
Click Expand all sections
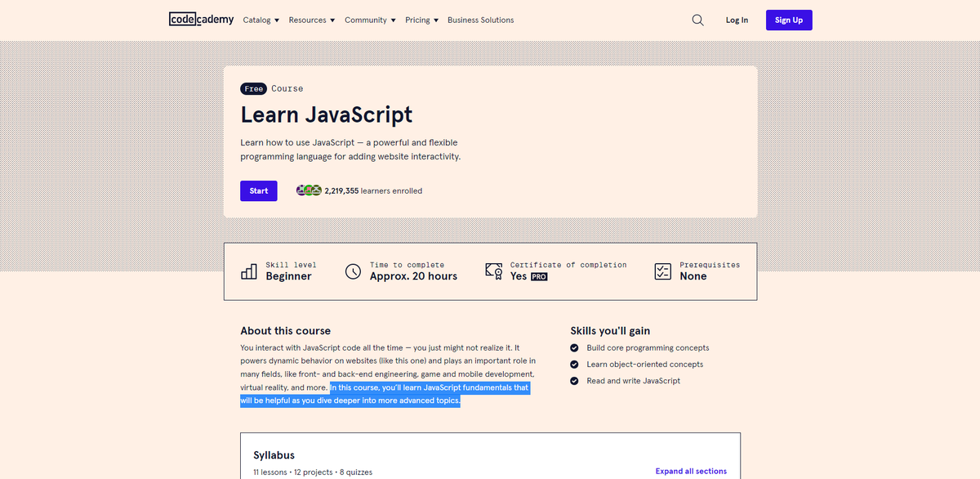tap(691, 471)
